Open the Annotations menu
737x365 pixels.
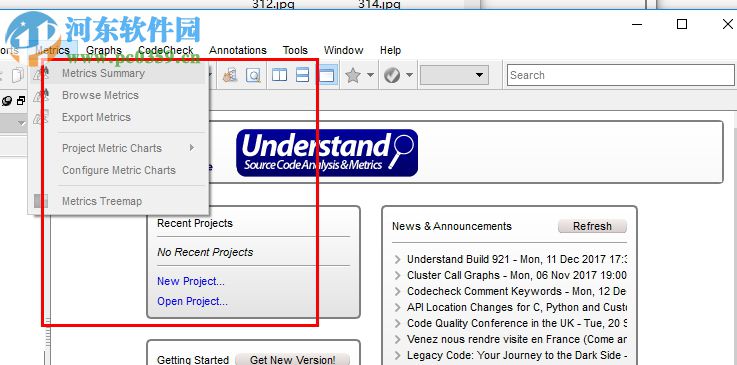238,50
